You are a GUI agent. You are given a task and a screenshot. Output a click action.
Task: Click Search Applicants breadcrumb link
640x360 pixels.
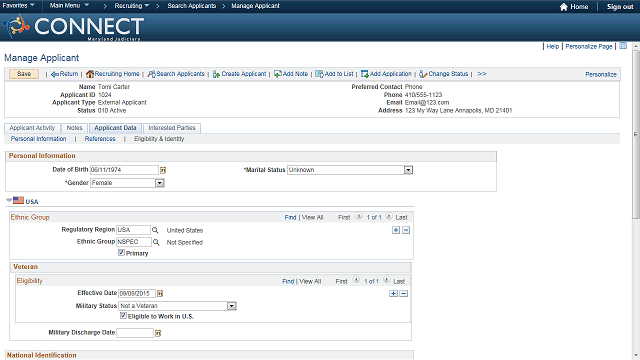(x=192, y=6)
